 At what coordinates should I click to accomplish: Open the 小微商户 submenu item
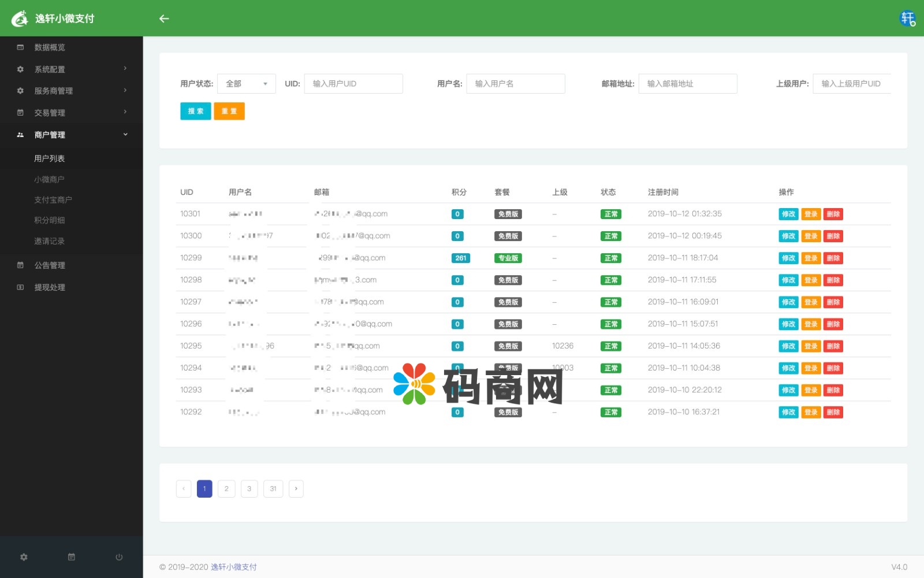49,180
